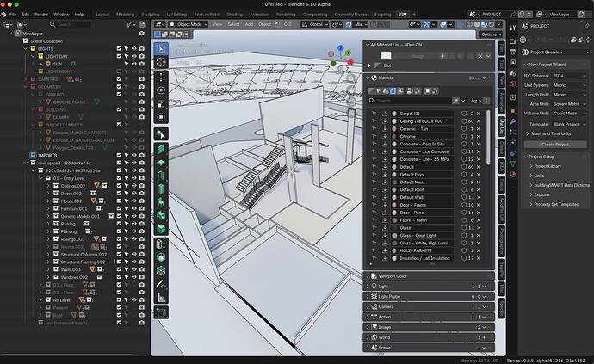Click the plus button beside Assign
Viewport: 594px width, 364px height.
[x=442, y=56]
